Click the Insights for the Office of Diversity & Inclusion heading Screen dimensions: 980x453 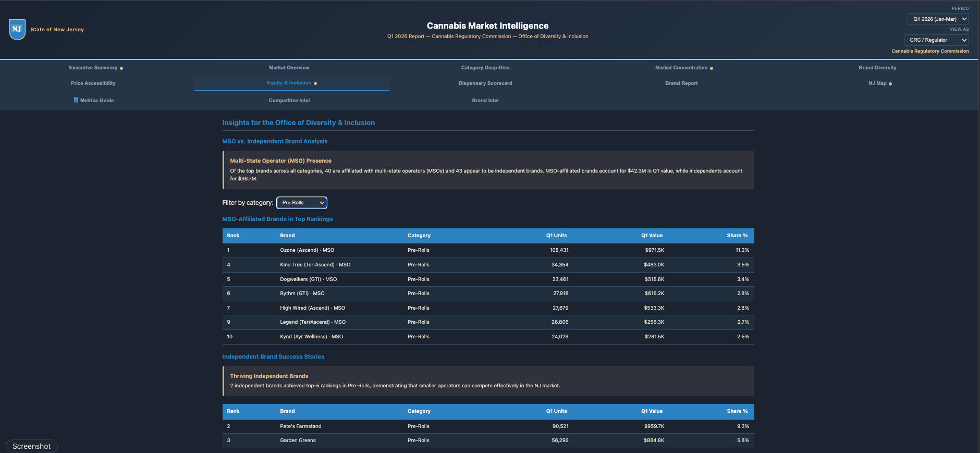[299, 123]
